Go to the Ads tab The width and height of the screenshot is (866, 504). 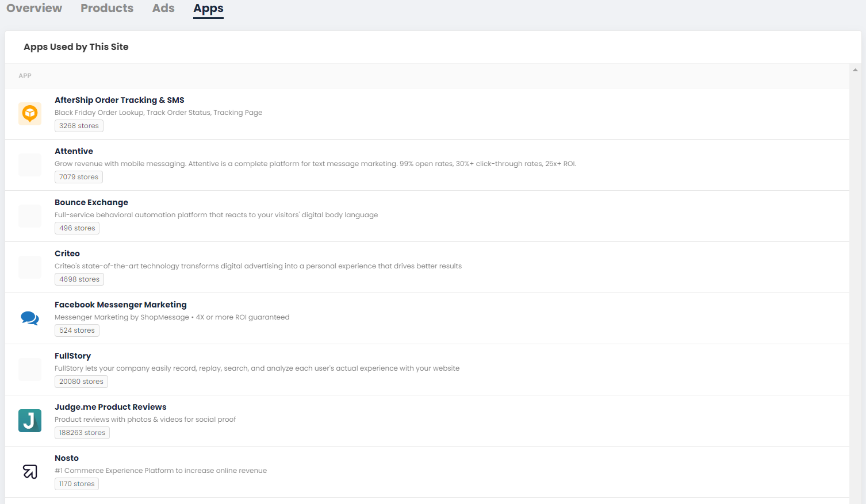point(163,9)
